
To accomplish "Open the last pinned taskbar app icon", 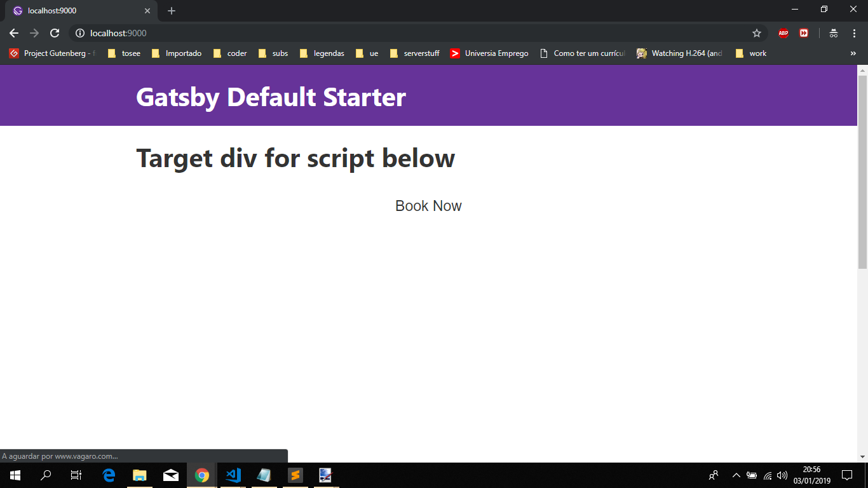I will [325, 475].
